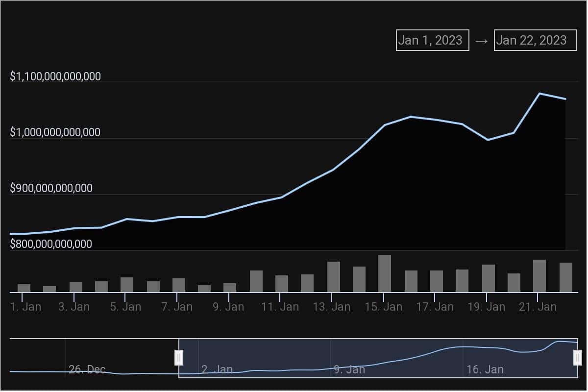Open the Jan 1, 2023 start date field
This screenshot has height=392, width=588.
pyautogui.click(x=433, y=40)
